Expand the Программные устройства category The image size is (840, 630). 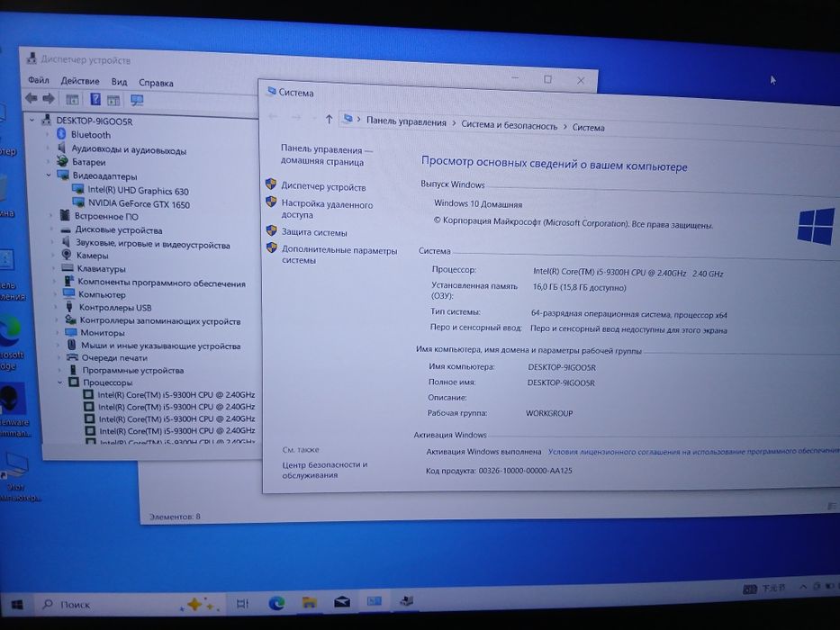coord(59,370)
